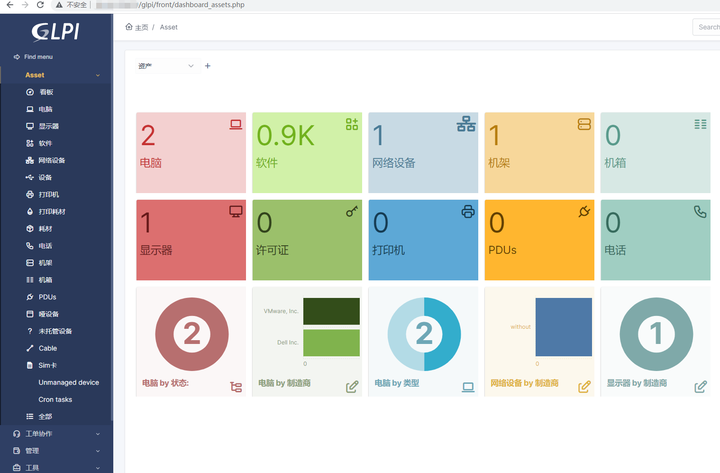Click the home icon in breadcrumb
Image resolution: width=720 pixels, height=473 pixels.
click(x=129, y=27)
